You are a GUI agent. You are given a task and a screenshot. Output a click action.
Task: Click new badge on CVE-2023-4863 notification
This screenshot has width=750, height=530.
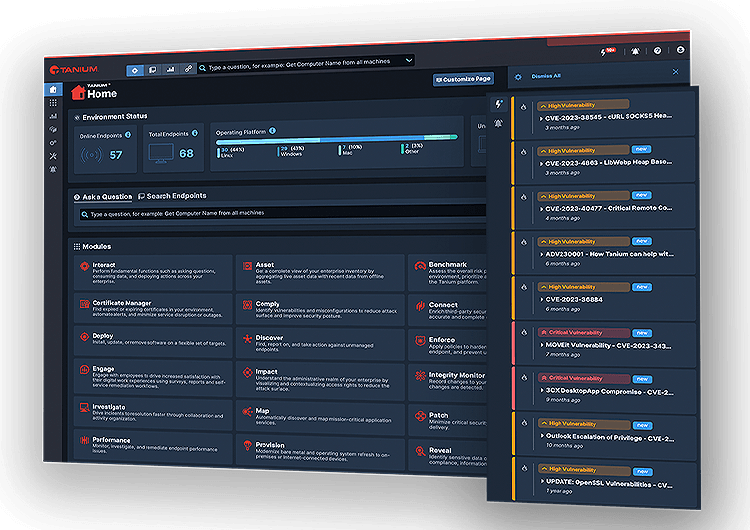pyautogui.click(x=641, y=149)
